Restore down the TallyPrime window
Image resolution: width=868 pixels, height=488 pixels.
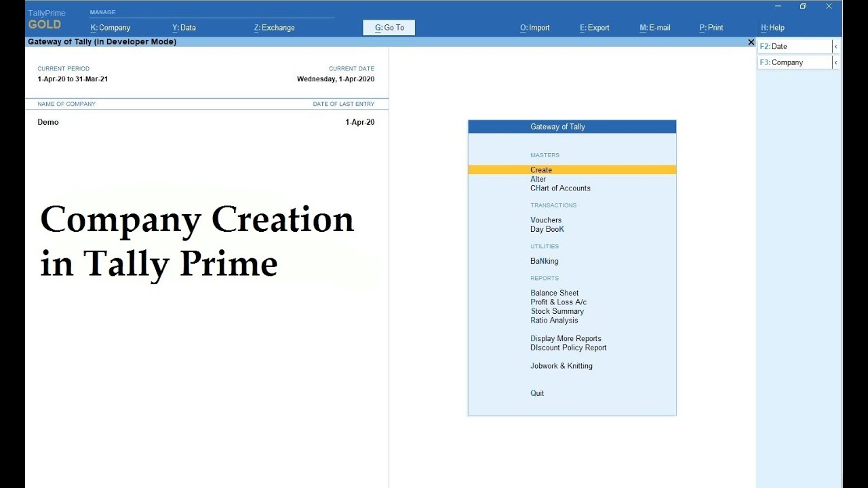point(803,6)
